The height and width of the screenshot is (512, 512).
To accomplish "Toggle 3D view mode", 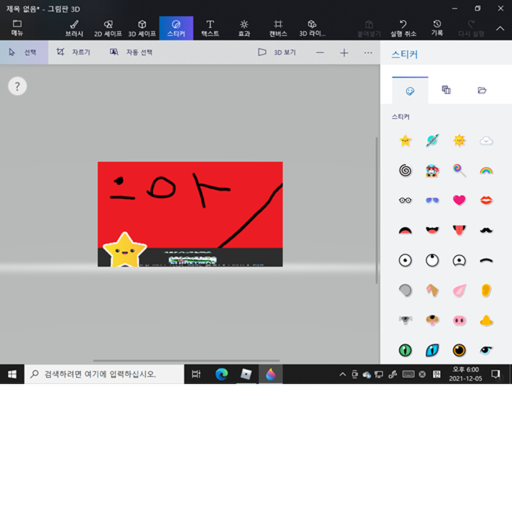I will (x=277, y=52).
